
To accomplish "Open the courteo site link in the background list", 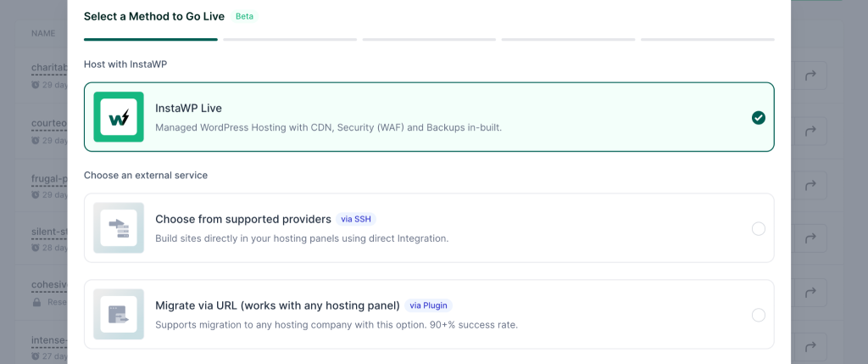I will click(49, 124).
